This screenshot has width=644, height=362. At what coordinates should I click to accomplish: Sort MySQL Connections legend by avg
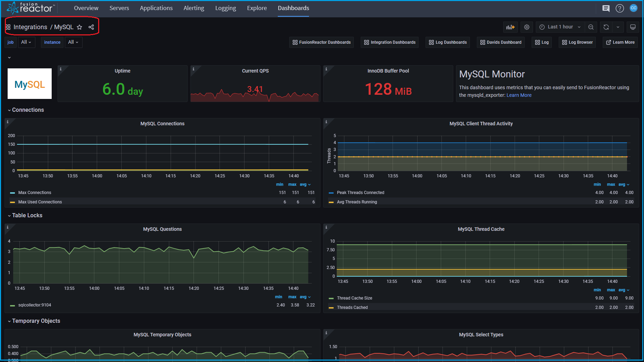(x=305, y=184)
